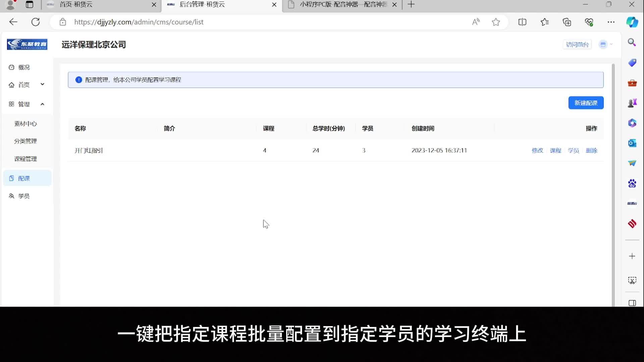The height and width of the screenshot is (362, 644).
Task: Click the sidebar search magnifier icon
Action: 632,42
